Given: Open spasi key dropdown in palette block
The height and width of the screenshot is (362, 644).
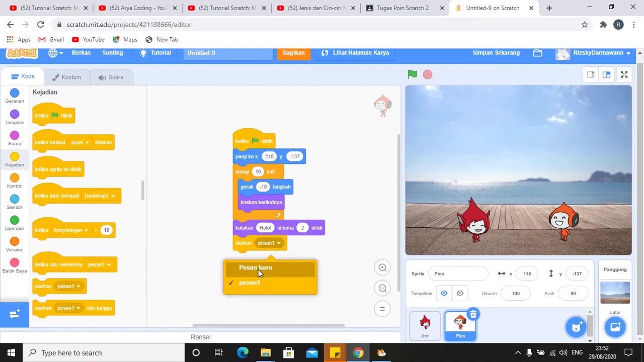Looking at the screenshot, I should pyautogui.click(x=80, y=142).
